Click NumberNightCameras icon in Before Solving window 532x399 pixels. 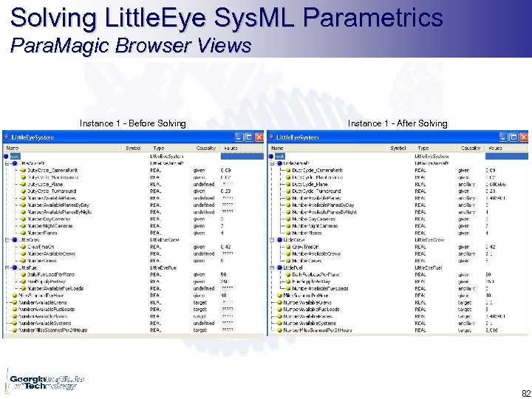click(x=24, y=226)
